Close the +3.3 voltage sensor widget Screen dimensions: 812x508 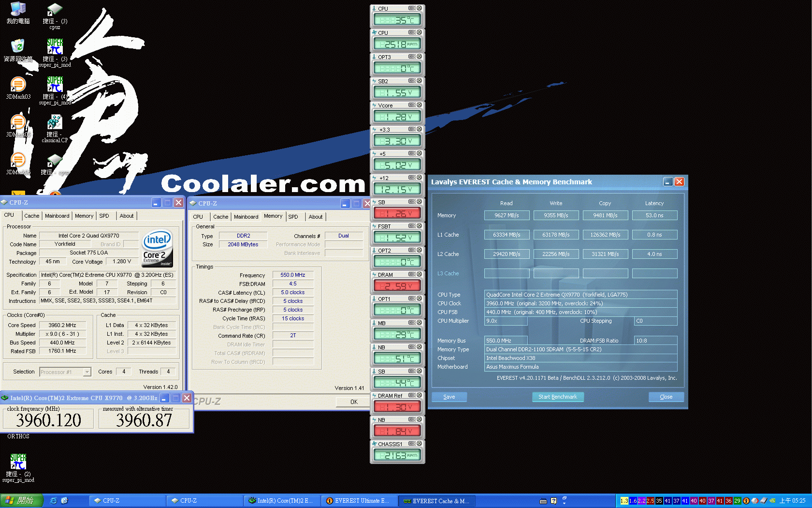[x=420, y=129]
